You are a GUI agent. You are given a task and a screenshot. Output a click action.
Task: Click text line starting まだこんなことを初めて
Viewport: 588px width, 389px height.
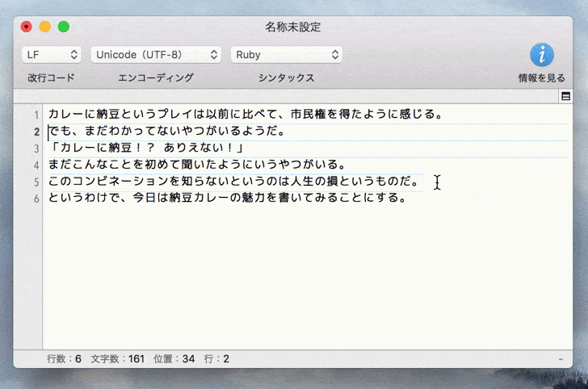point(197,164)
